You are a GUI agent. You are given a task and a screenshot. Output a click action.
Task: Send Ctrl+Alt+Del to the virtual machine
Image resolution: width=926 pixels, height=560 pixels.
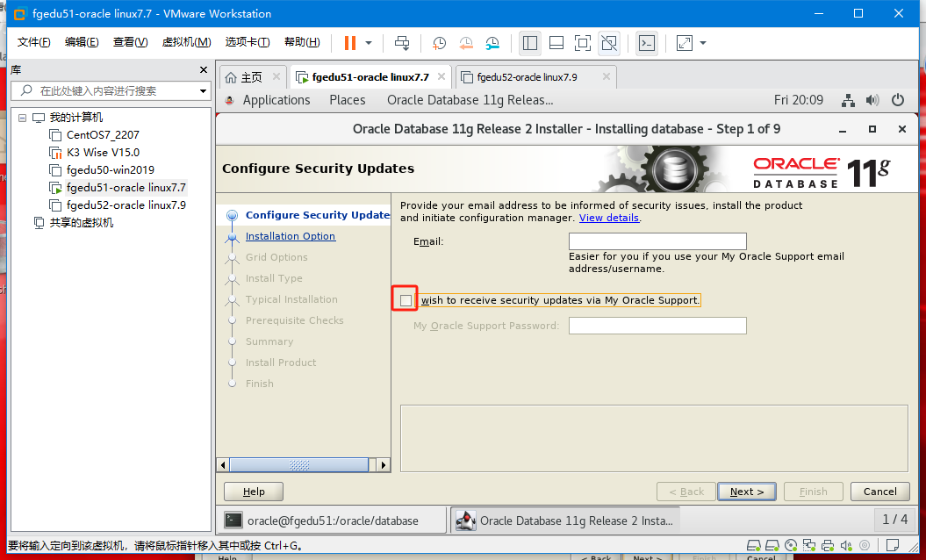point(402,42)
